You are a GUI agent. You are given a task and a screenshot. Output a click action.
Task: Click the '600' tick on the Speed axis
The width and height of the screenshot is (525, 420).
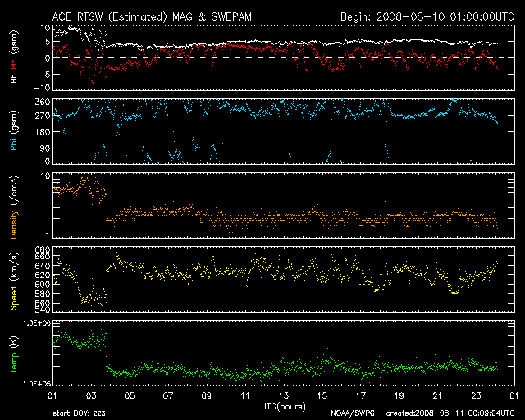click(x=43, y=285)
